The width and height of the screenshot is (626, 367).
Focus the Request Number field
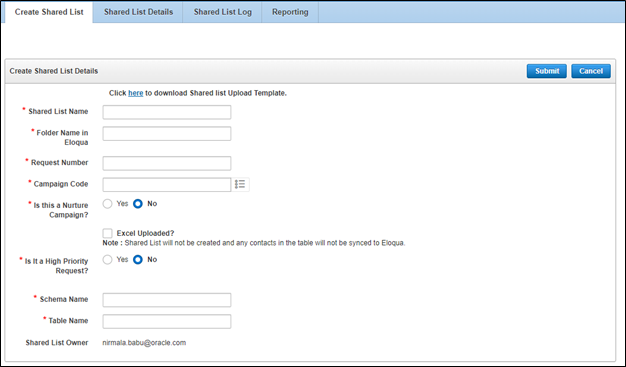pyautogui.click(x=167, y=163)
